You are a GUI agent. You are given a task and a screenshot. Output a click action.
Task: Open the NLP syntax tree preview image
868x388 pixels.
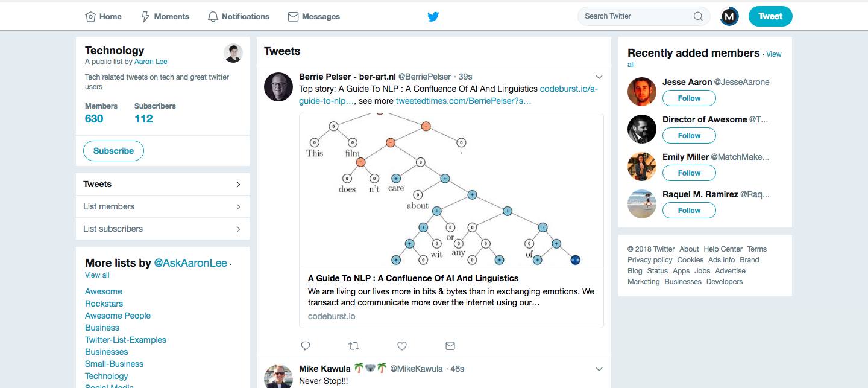tap(451, 189)
